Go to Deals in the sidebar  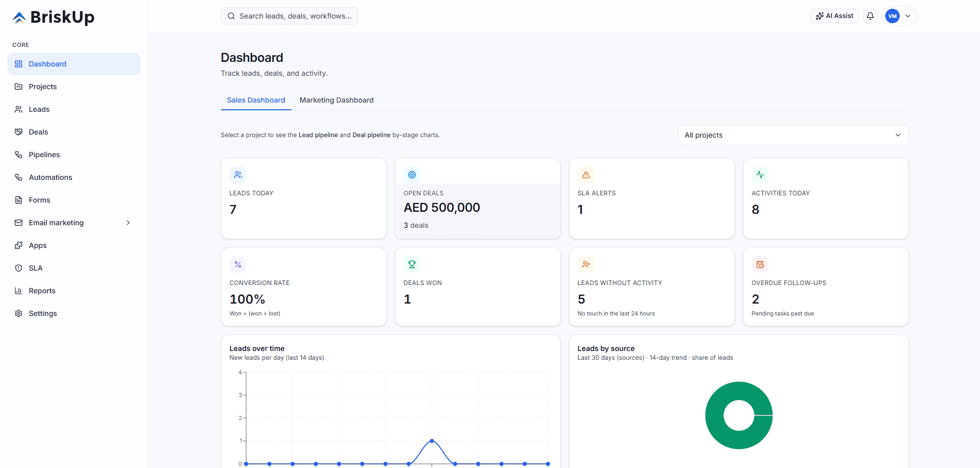pos(74,132)
